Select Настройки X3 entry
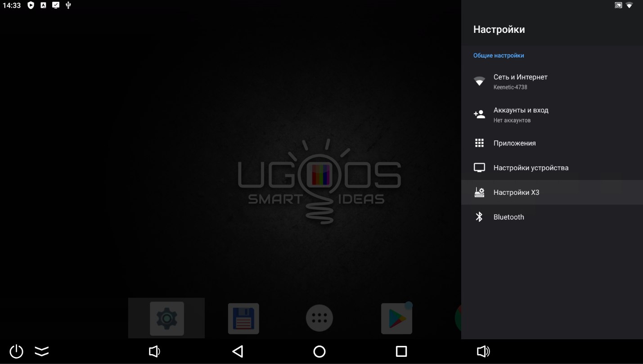Image resolution: width=643 pixels, height=364 pixels. tap(552, 193)
